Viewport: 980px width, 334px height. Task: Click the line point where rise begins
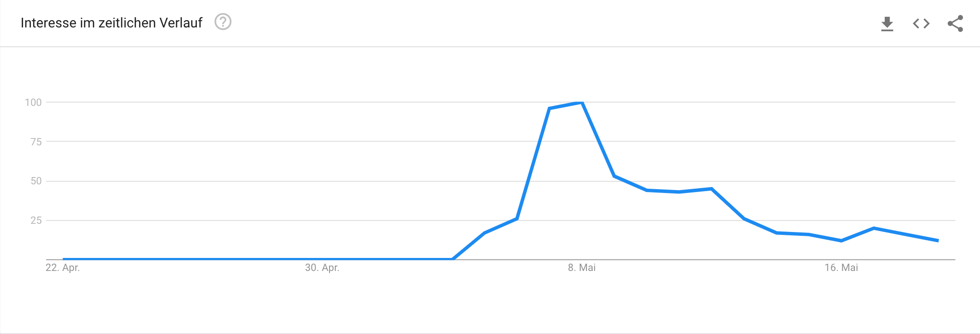click(x=452, y=259)
